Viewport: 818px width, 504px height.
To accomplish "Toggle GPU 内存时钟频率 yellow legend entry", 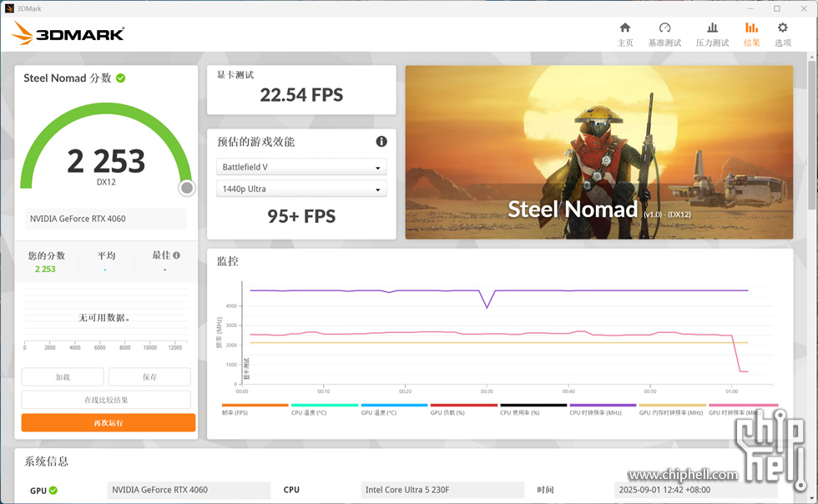I will [x=673, y=410].
